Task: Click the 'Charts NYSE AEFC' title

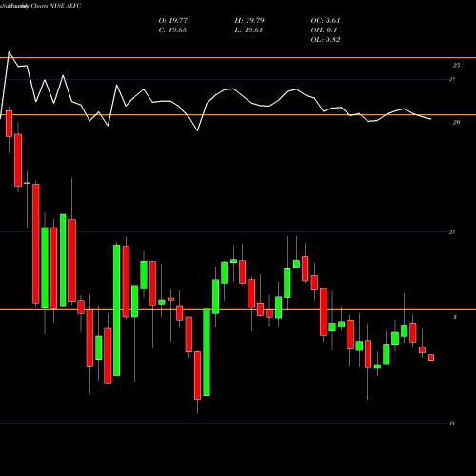Action: pyautogui.click(x=56, y=6)
